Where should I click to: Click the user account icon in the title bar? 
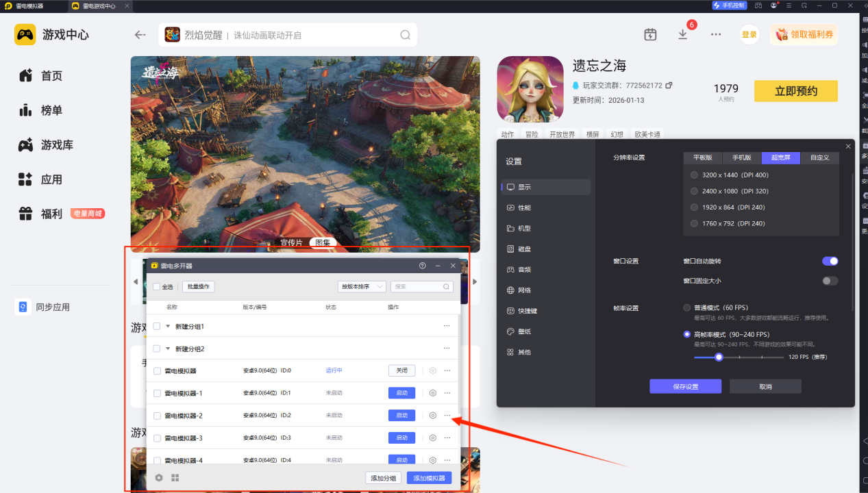coord(774,5)
